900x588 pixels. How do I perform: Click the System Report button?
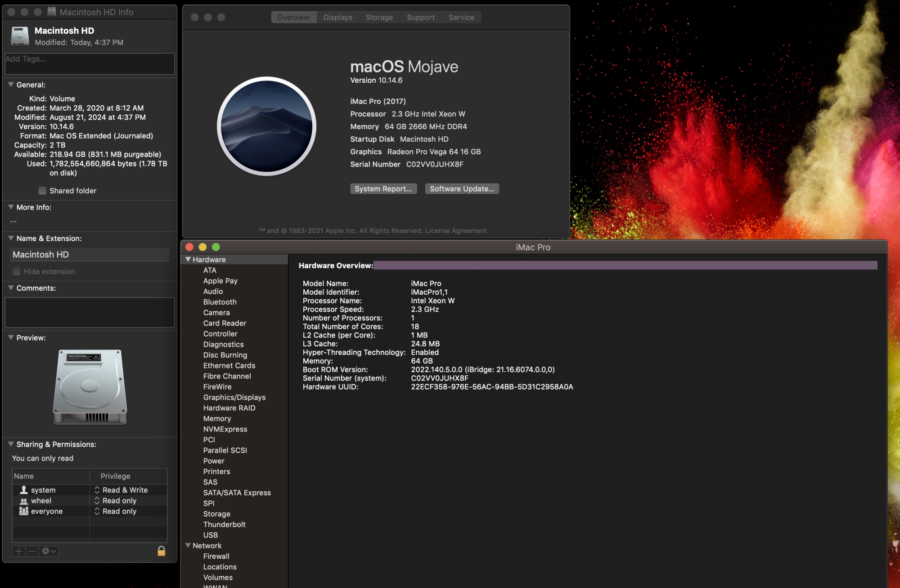pyautogui.click(x=383, y=189)
